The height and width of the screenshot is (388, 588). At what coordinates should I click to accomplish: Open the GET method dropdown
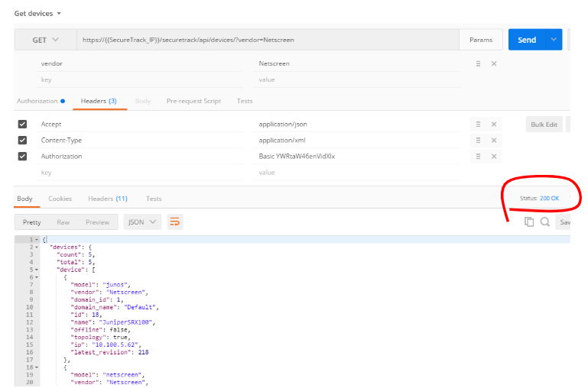(44, 40)
